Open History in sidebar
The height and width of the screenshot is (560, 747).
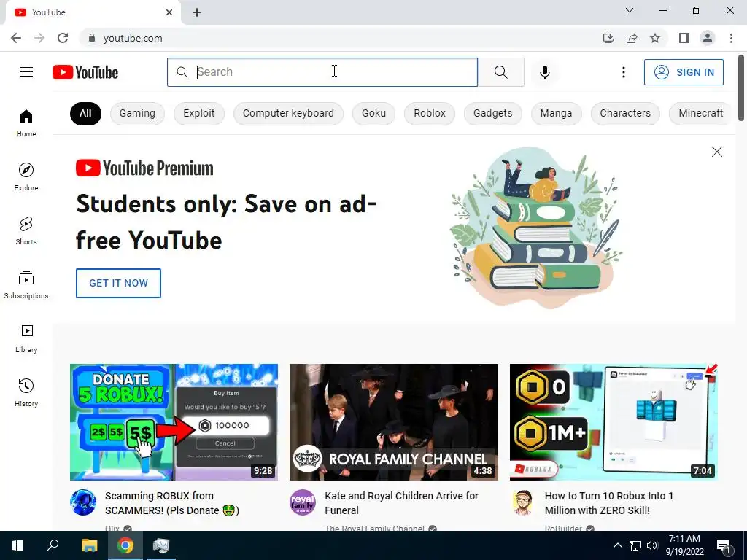pos(26,392)
